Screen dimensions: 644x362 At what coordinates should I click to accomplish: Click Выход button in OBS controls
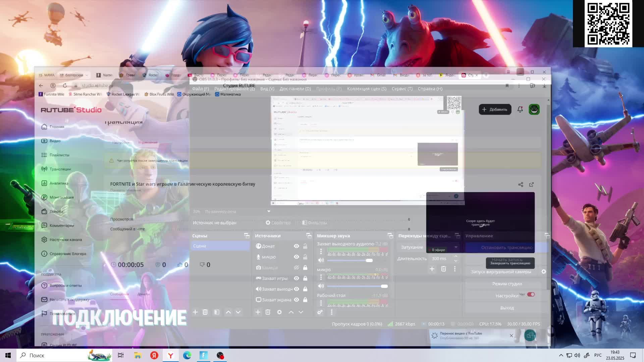coord(507,308)
